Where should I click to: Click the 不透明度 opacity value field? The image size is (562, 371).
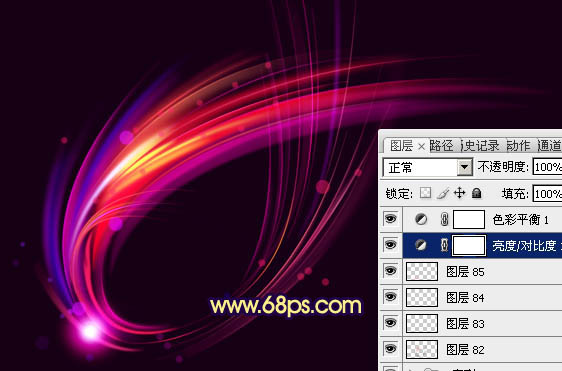[547, 167]
